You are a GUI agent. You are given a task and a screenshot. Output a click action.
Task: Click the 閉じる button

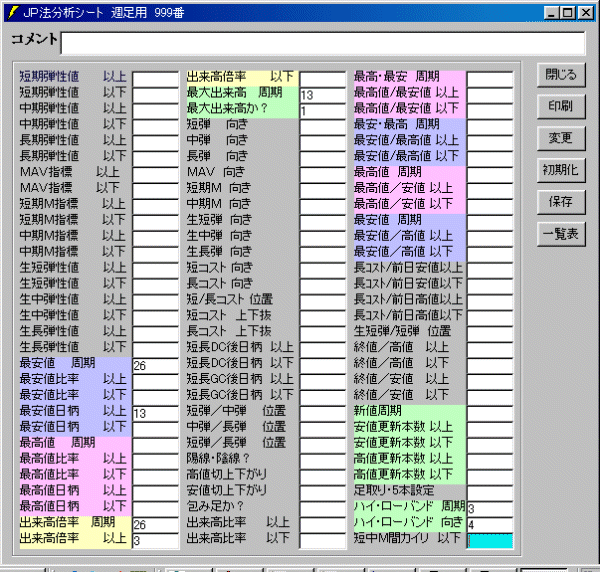coord(561,75)
